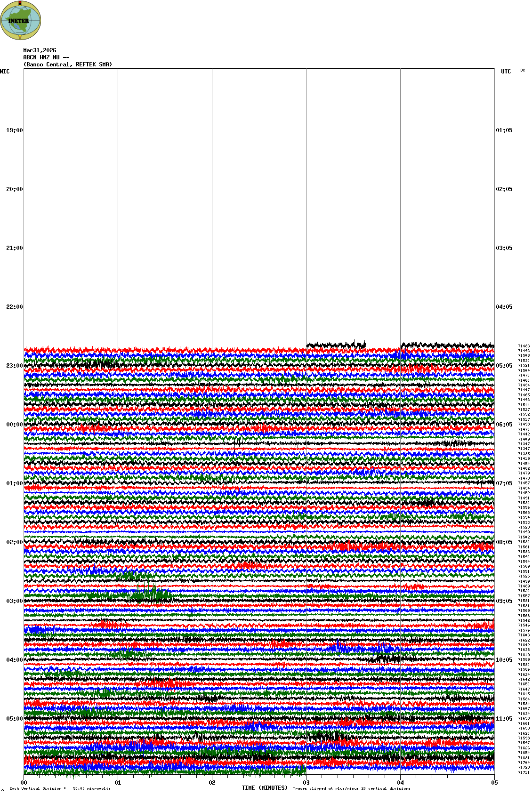The height and width of the screenshot is (795, 532).
Task: Click the NIC local time column header
Action: pyautogui.click(x=5, y=72)
